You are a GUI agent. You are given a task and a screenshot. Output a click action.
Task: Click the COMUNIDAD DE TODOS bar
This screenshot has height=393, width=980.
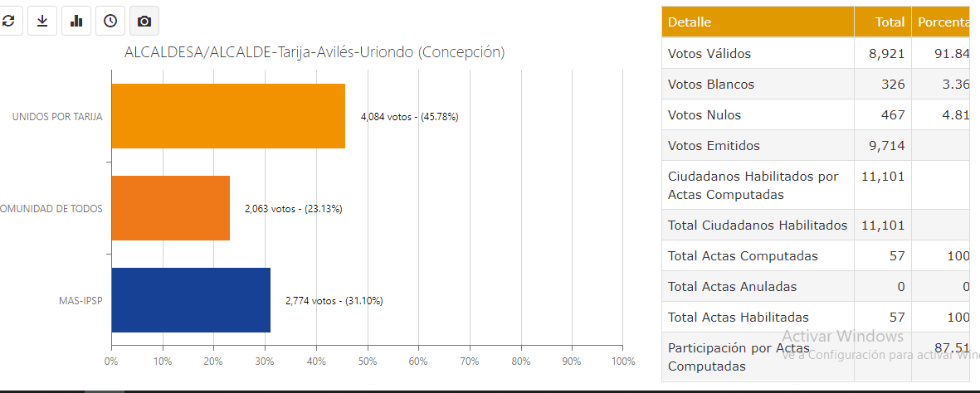click(x=170, y=208)
